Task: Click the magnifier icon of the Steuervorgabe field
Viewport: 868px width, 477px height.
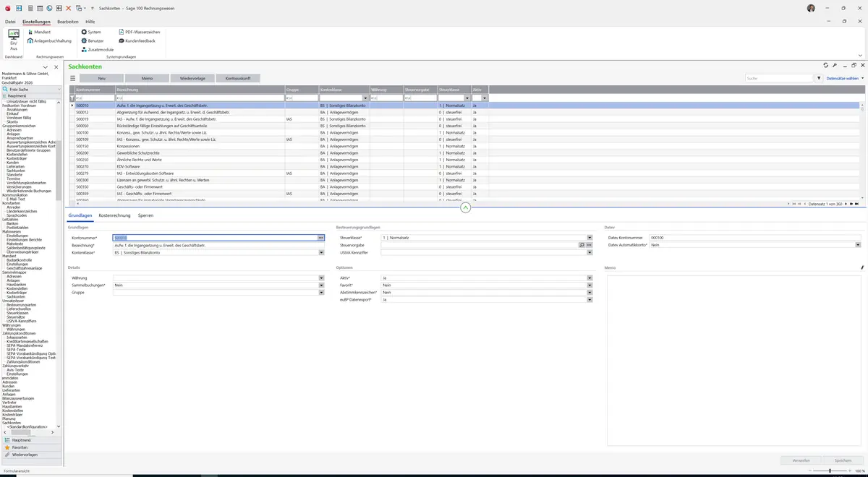Action: click(582, 245)
